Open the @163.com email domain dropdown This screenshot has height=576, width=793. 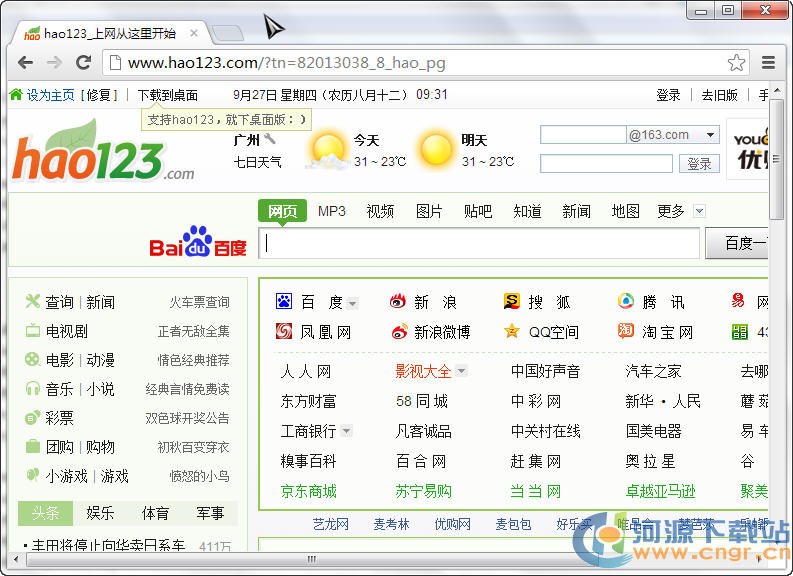(x=711, y=135)
